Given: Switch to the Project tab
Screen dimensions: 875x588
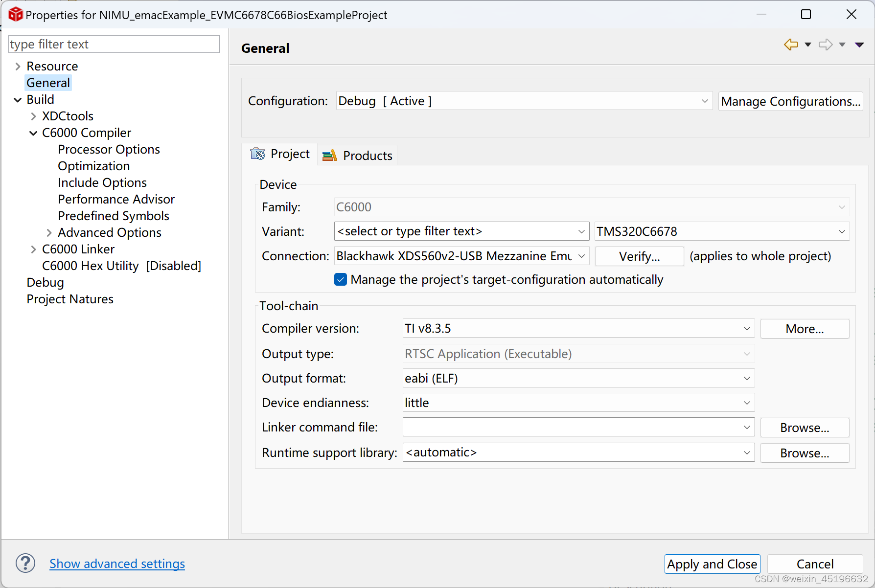Looking at the screenshot, I should click(x=280, y=154).
